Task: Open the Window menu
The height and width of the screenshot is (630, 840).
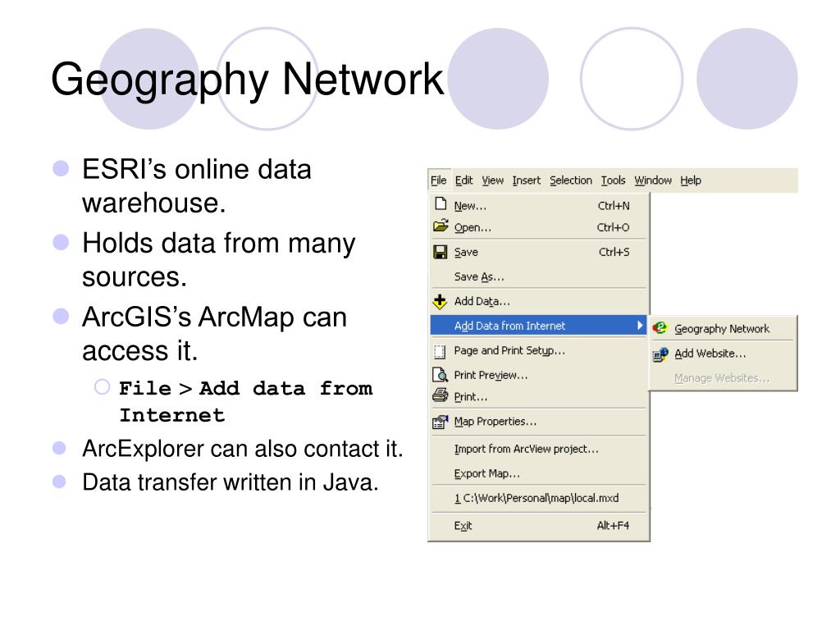Action: 652,180
